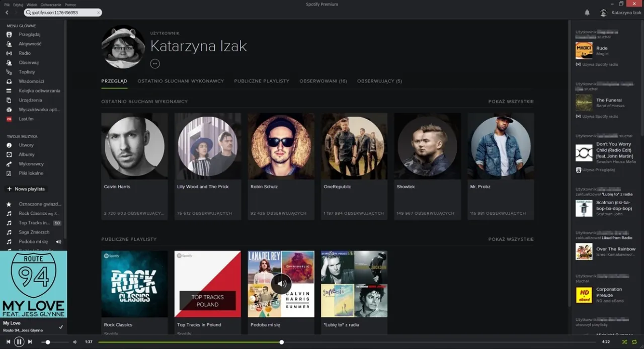Open Wiadomości inbox in the sidebar
This screenshot has width=644, height=349.
pyautogui.click(x=31, y=81)
